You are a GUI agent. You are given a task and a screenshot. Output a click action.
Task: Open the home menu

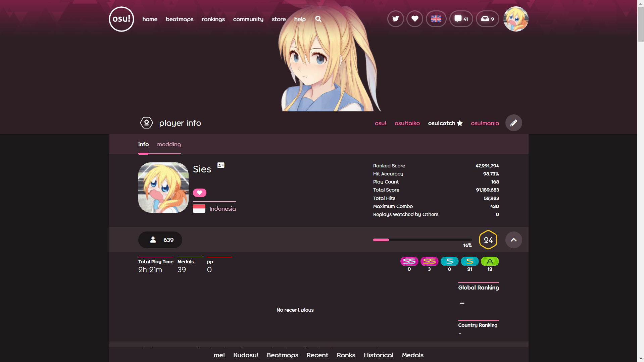click(x=150, y=19)
